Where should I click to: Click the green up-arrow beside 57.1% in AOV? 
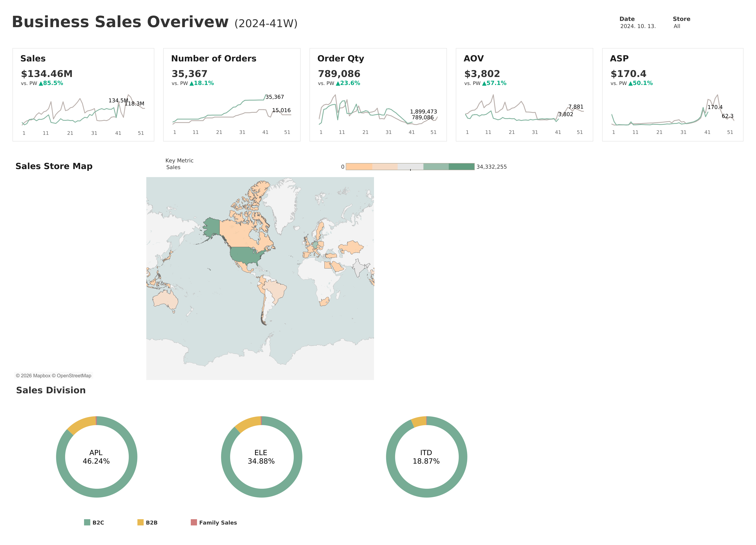tap(484, 83)
